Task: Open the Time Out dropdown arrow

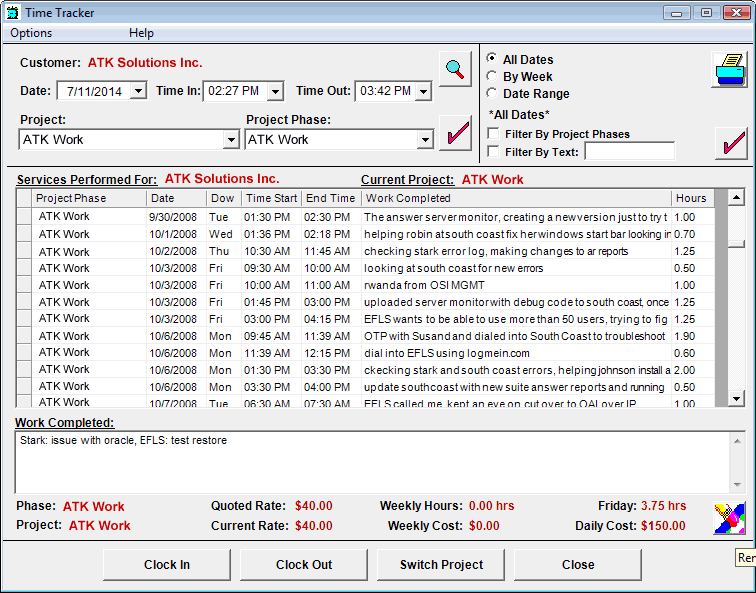Action: [423, 91]
